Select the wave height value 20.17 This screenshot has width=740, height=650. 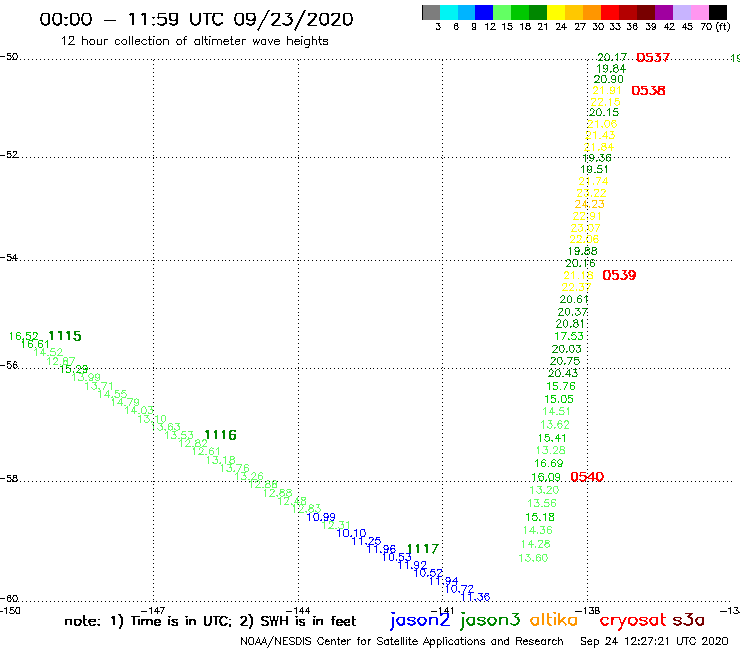(612, 58)
